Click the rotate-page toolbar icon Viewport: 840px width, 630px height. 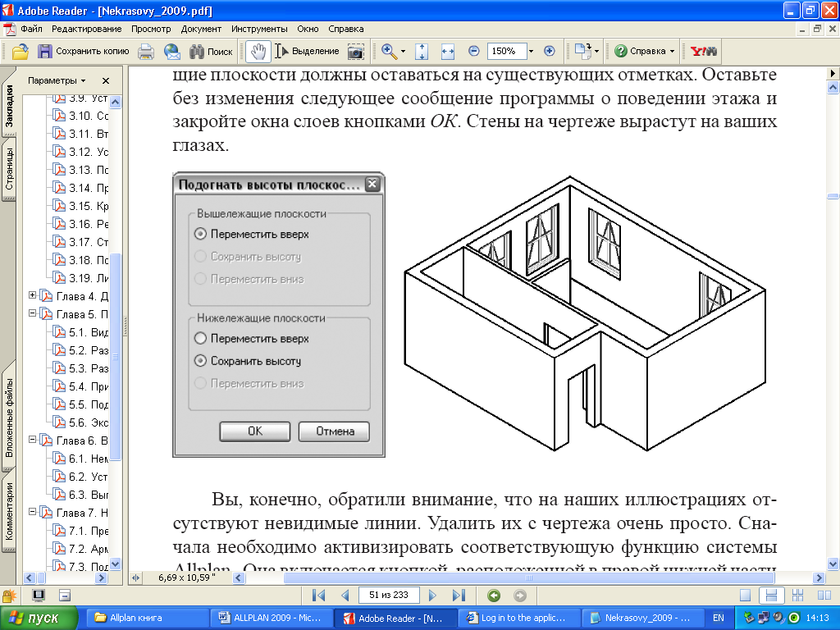pos(582,52)
